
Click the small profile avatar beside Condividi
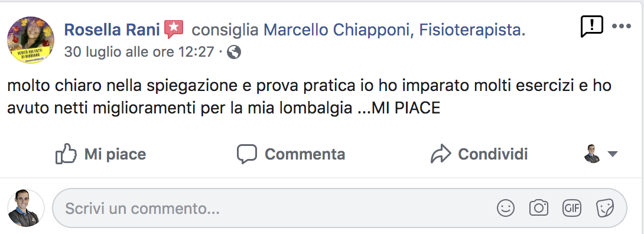592,154
